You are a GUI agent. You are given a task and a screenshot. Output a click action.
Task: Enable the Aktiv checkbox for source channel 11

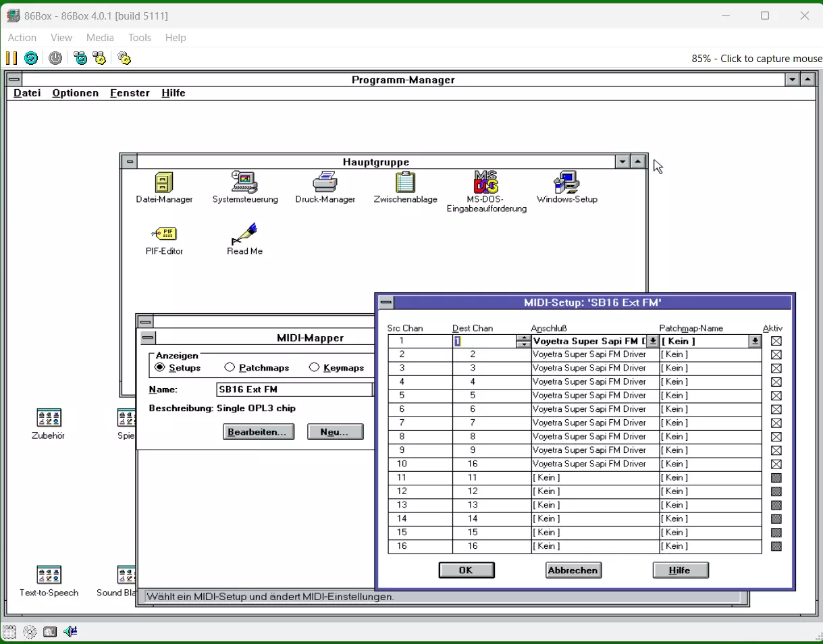pyautogui.click(x=776, y=477)
